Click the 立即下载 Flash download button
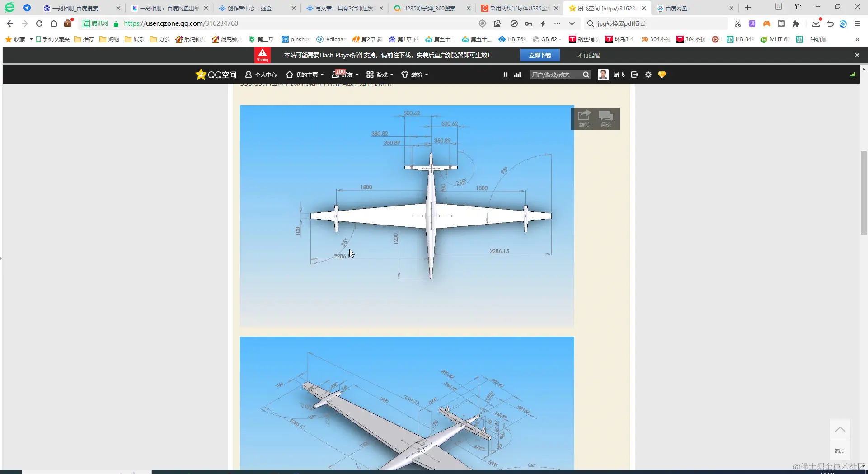This screenshot has width=868, height=474. [x=540, y=55]
